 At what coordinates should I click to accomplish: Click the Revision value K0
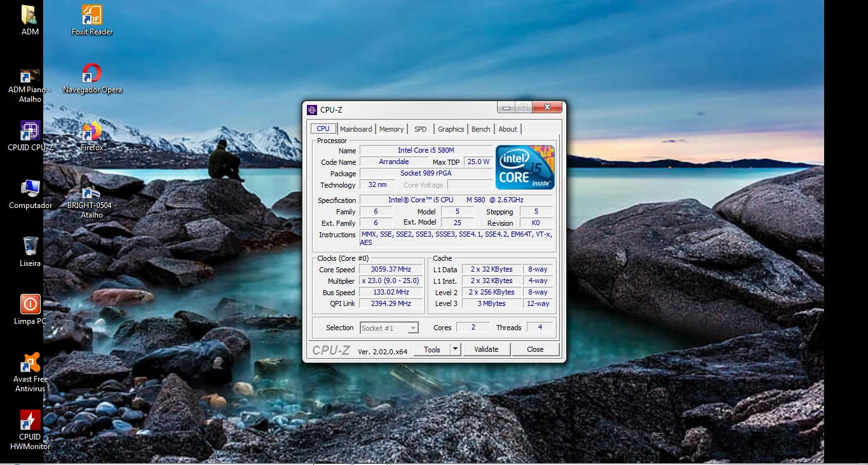pyautogui.click(x=536, y=223)
